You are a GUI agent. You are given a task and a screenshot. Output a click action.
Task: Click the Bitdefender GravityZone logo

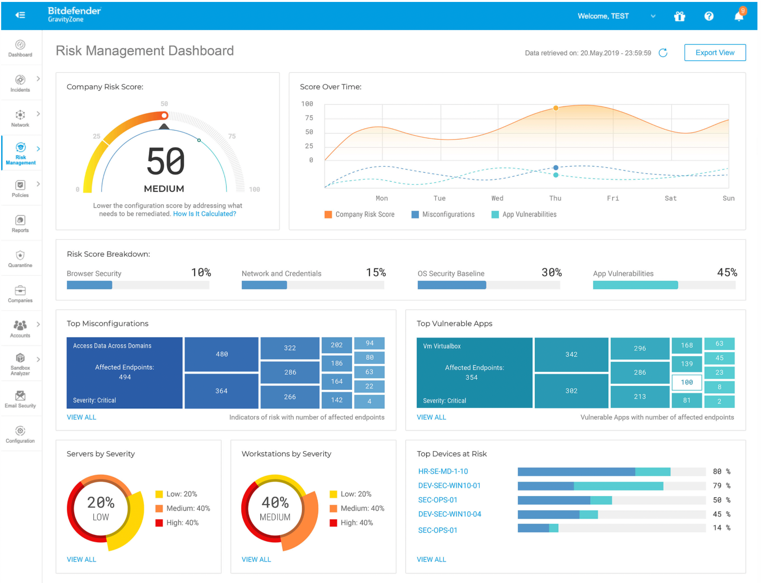(74, 14)
